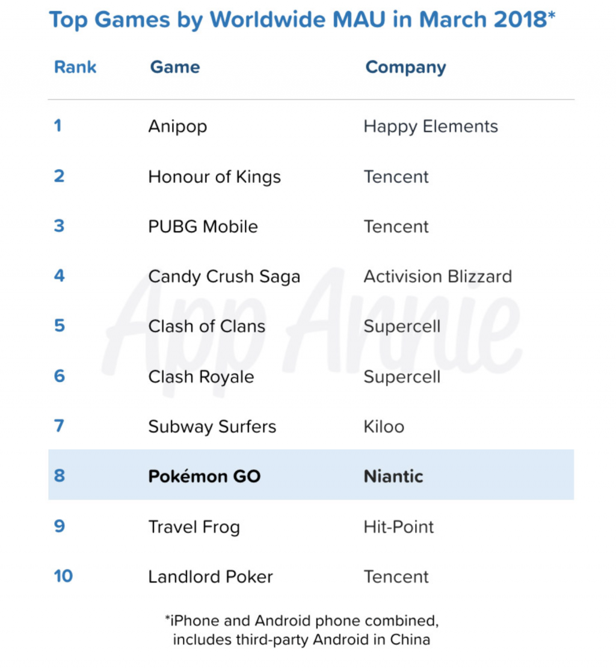Select Travel Frog game name

click(x=194, y=528)
